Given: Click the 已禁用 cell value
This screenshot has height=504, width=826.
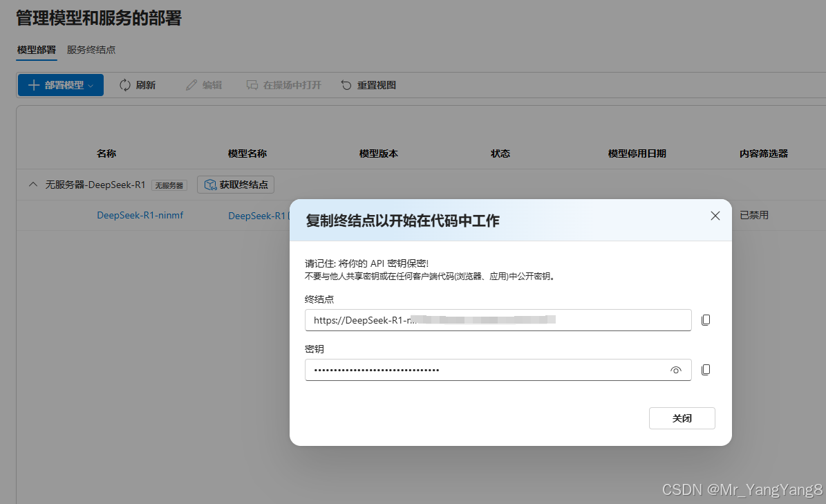Looking at the screenshot, I should [x=754, y=216].
